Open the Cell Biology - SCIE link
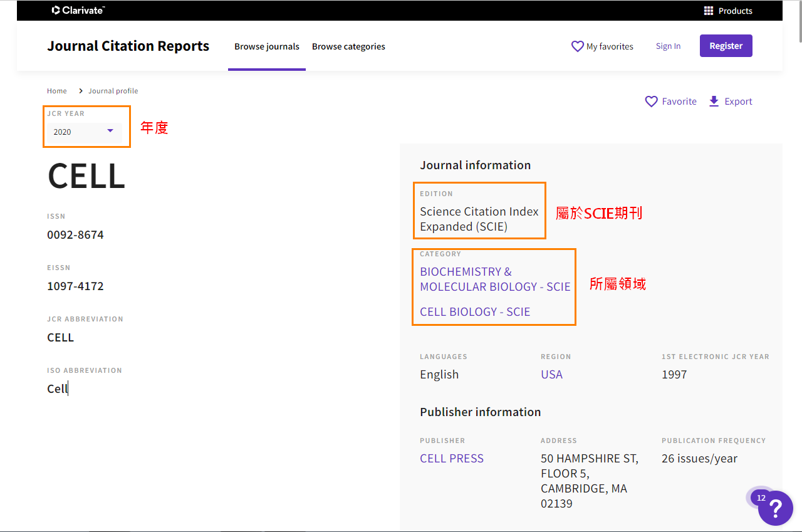802x532 pixels. [x=475, y=311]
